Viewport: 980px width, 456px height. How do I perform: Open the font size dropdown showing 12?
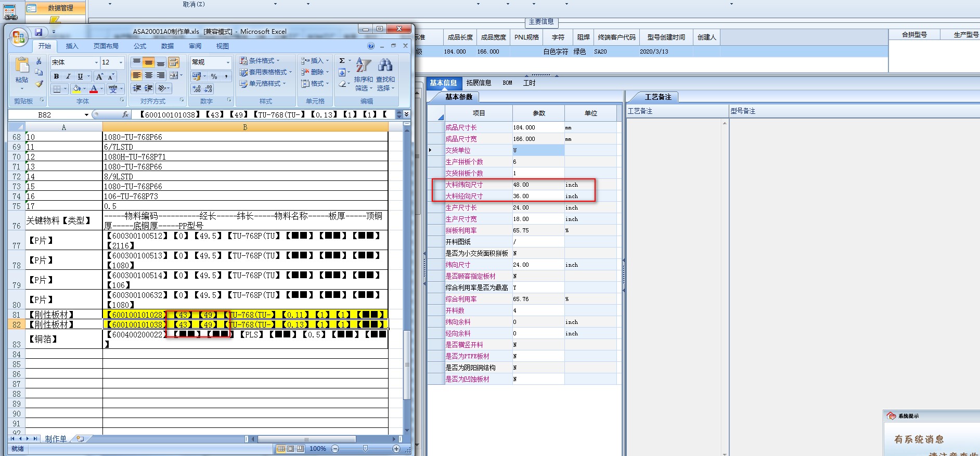(x=121, y=62)
